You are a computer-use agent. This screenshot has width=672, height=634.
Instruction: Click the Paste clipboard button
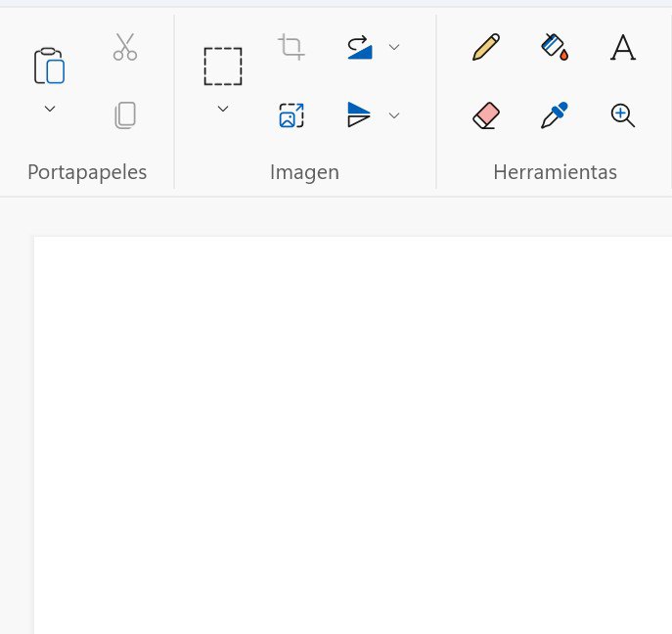(49, 66)
